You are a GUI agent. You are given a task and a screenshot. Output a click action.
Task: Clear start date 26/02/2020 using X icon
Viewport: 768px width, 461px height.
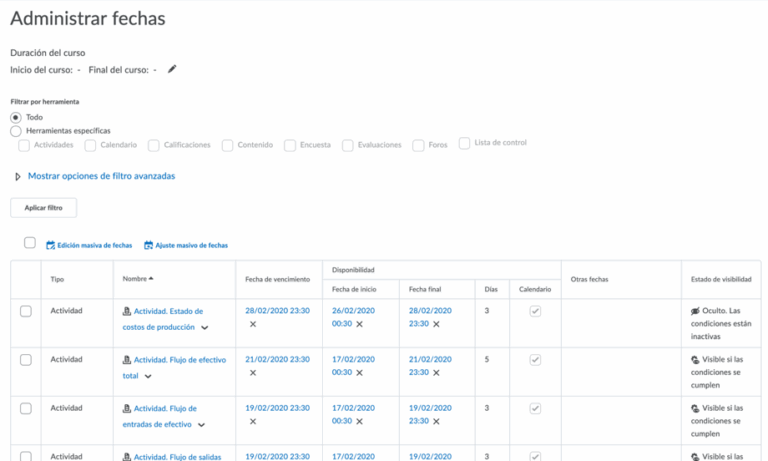(359, 324)
